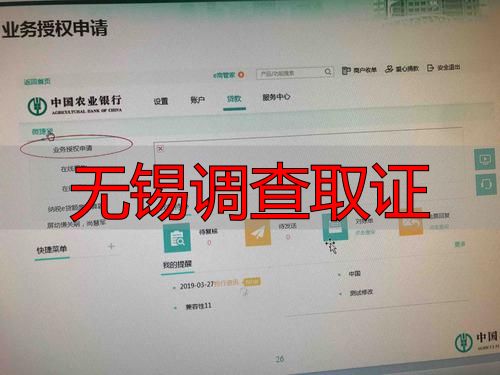Click the 返回首页 link
Image resolution: width=500 pixels, height=375 pixels.
pyautogui.click(x=37, y=82)
